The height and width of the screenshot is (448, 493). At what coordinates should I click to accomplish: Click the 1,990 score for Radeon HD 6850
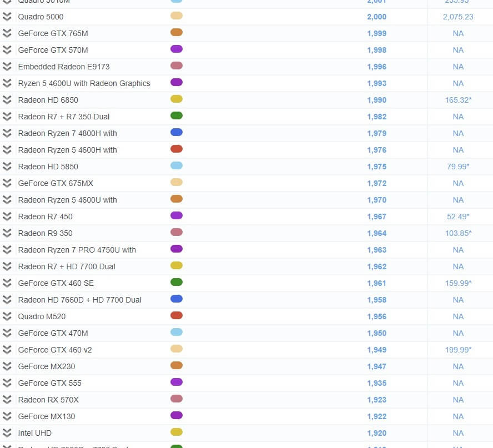coord(376,100)
